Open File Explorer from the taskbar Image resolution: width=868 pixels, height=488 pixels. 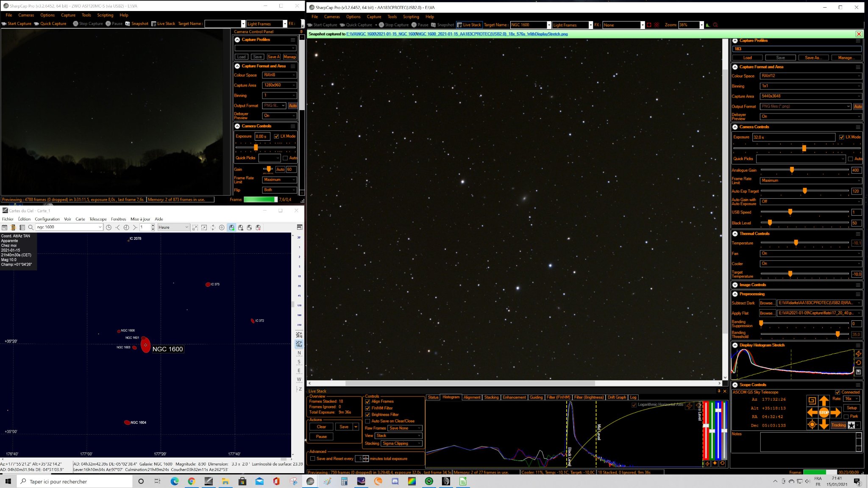coord(225,481)
